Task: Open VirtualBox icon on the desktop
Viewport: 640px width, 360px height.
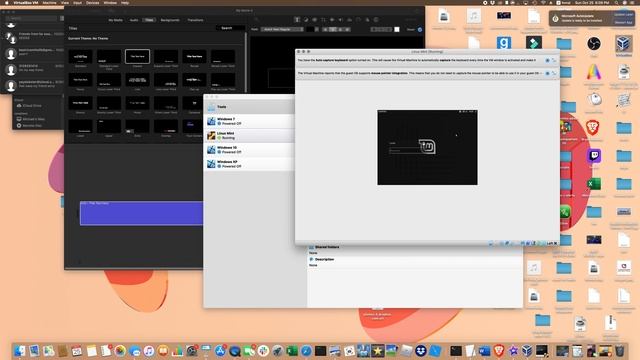Action: tap(624, 45)
